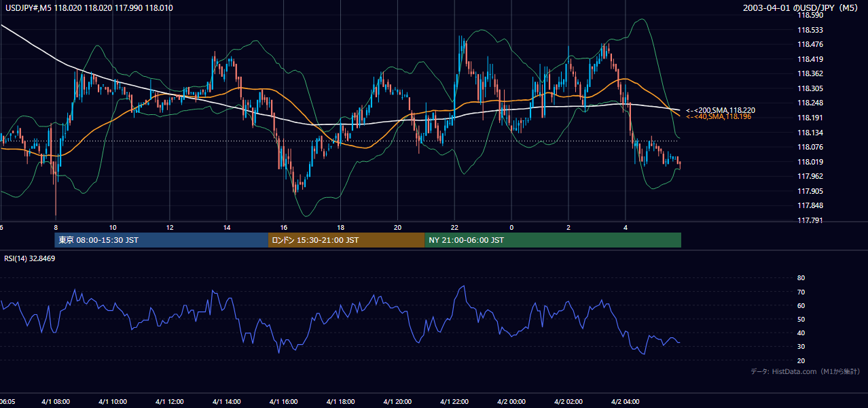The height and width of the screenshot is (408, 868).
Task: Click RSI scale value 30
Action: tap(801, 346)
